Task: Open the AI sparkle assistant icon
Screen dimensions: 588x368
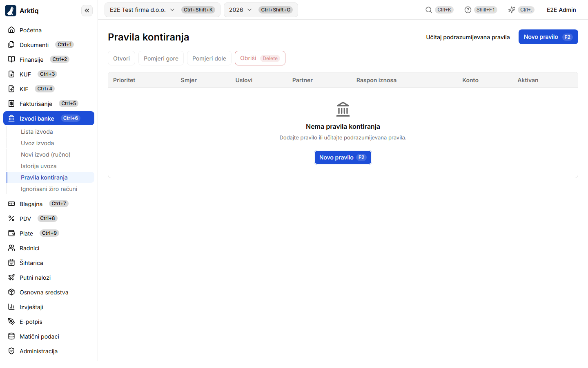Action: point(512,10)
